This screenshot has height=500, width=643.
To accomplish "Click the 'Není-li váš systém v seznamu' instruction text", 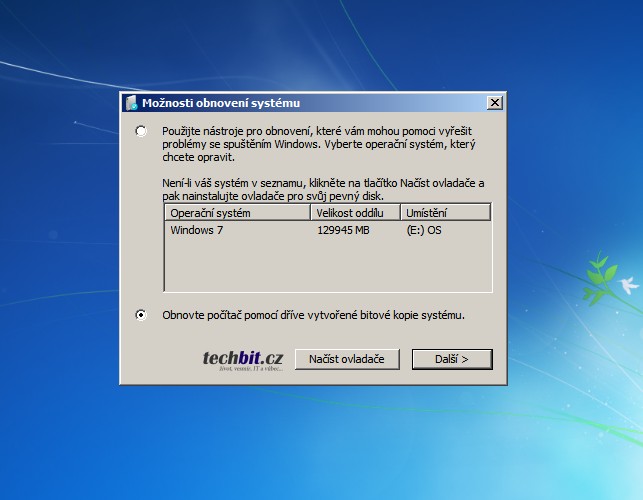I will tap(322, 190).
